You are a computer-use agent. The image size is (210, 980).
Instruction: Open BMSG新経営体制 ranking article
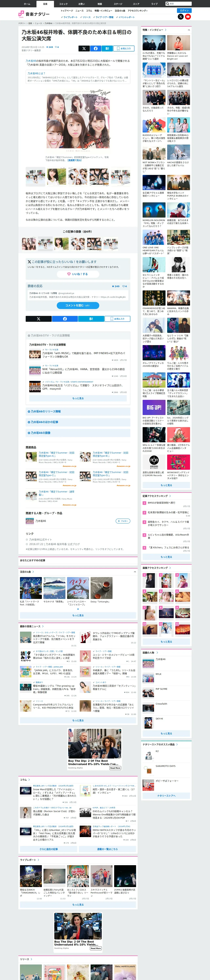162,503
